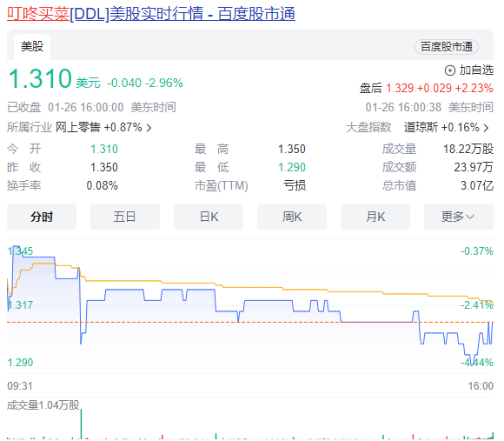This screenshot has height=441, width=504.
Task: Click the percent change -2.96%
Action: coord(164,83)
